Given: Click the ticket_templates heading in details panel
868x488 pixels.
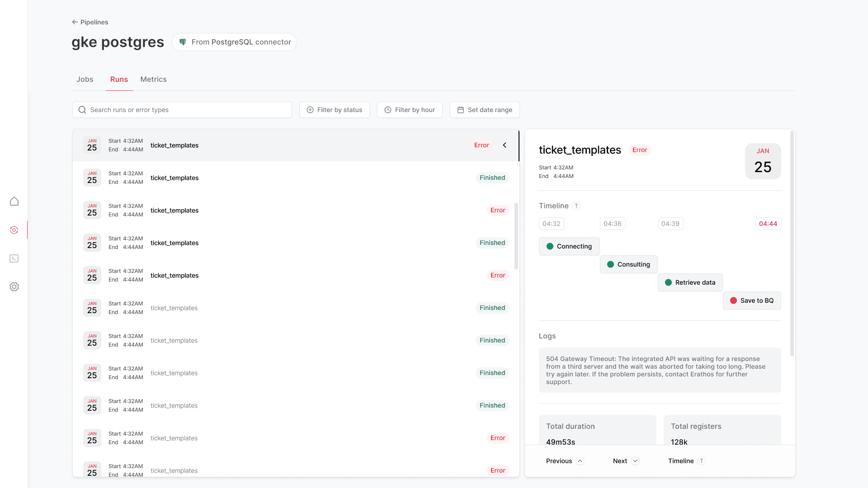Looking at the screenshot, I should pos(580,150).
